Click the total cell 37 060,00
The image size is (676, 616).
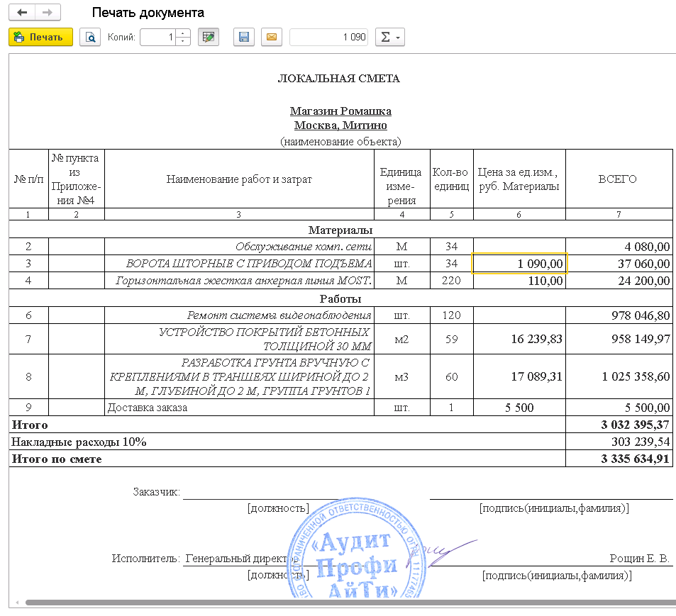pos(619,263)
